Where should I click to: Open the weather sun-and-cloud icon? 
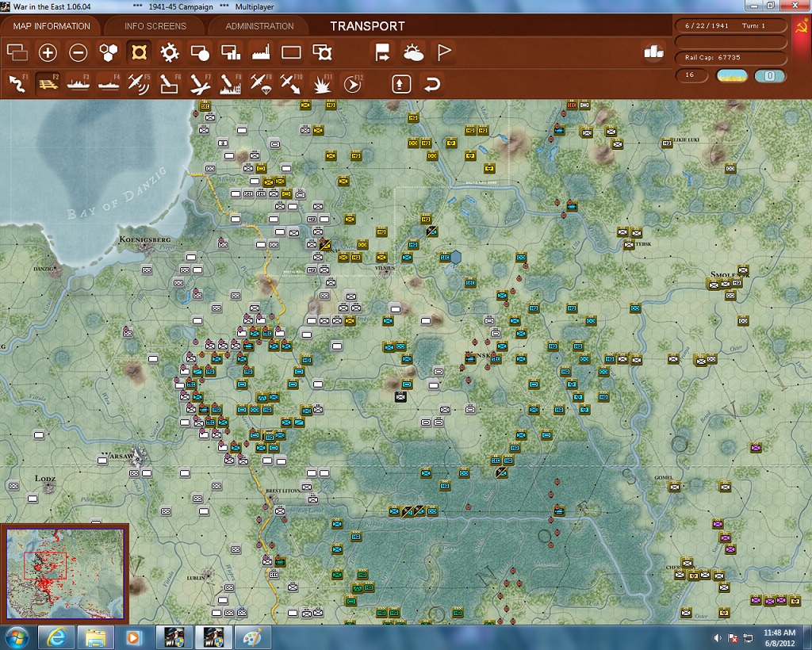tap(413, 52)
